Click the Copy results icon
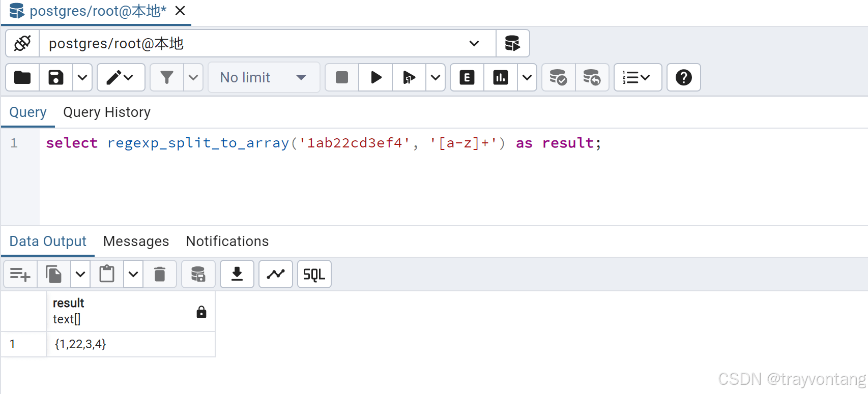This screenshot has height=394, width=868. tap(54, 274)
